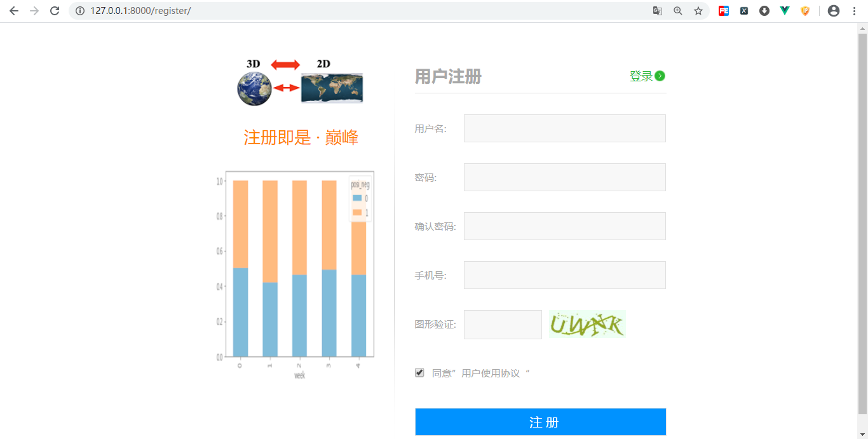This screenshot has height=439, width=868.
Task: Click the magnifier zoom icon in address bar
Action: pyautogui.click(x=678, y=11)
